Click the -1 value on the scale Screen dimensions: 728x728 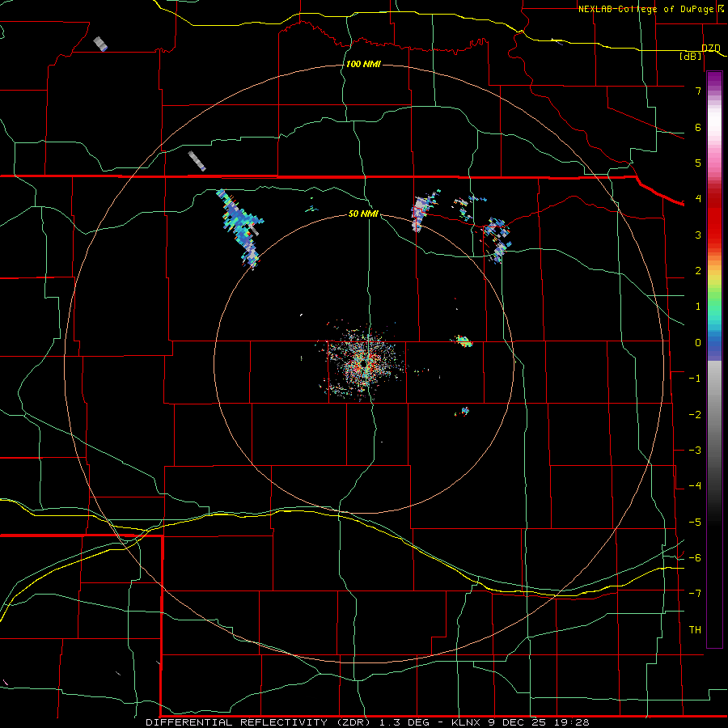[x=695, y=379]
